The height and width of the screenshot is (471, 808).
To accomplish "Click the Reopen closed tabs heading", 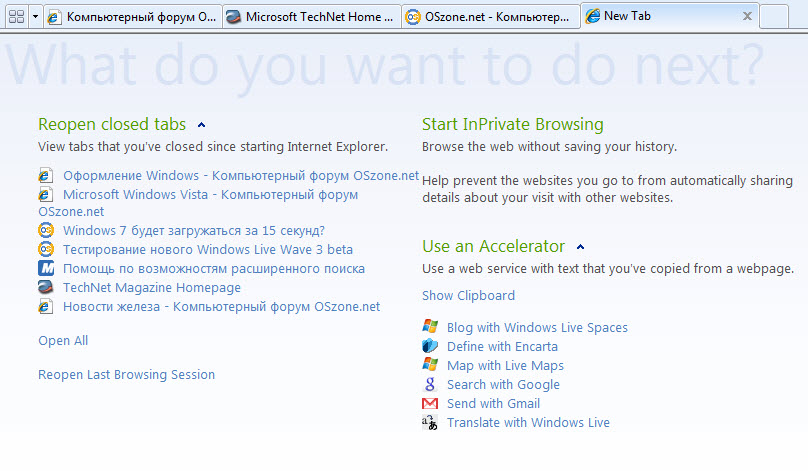I will [112, 124].
